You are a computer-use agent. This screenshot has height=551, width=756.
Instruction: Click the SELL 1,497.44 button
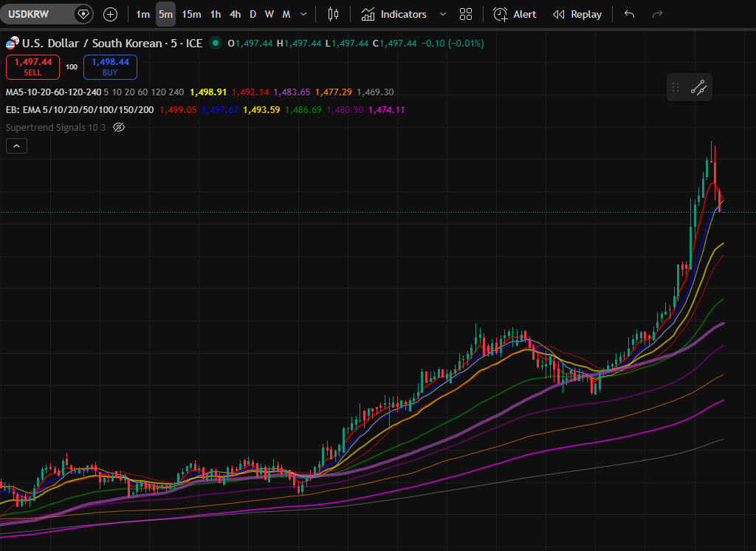pyautogui.click(x=32, y=67)
